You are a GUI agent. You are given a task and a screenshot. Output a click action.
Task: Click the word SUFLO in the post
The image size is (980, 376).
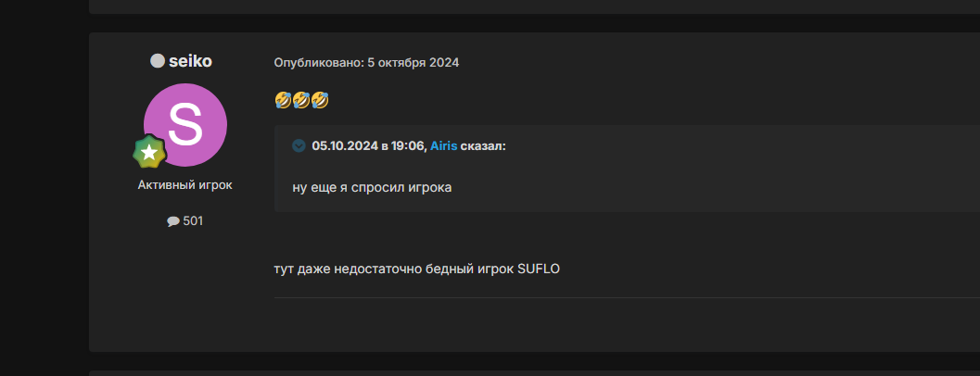click(539, 269)
